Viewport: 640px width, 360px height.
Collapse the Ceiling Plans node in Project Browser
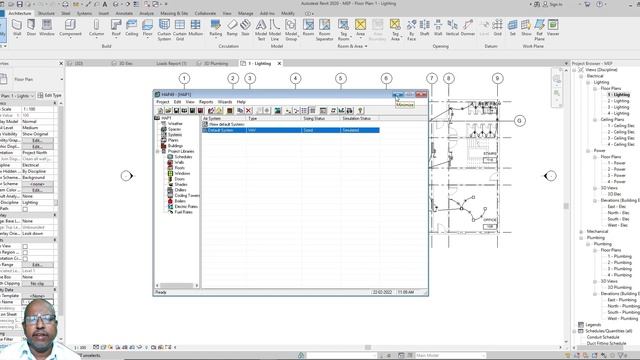point(595,120)
